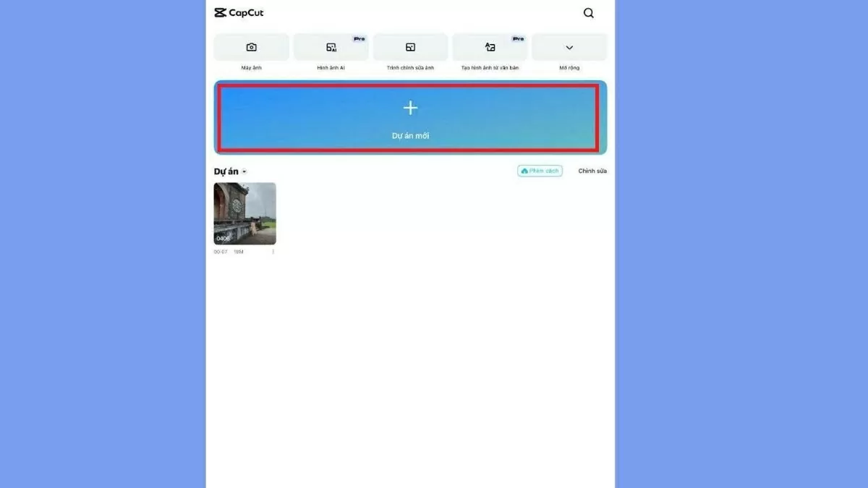Click the search magnifier icon
868x488 pixels.
point(589,13)
